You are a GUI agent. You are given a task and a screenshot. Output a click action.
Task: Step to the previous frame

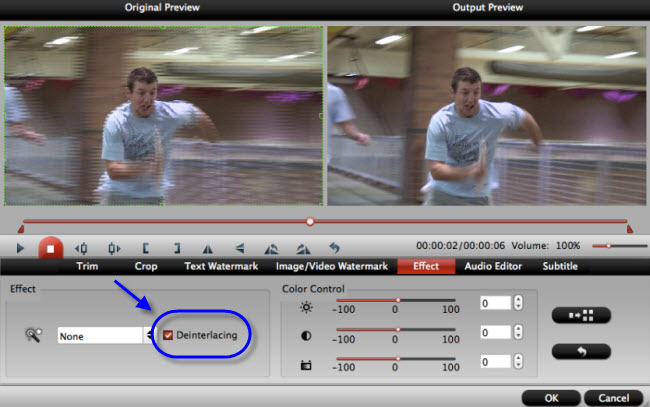[81, 248]
